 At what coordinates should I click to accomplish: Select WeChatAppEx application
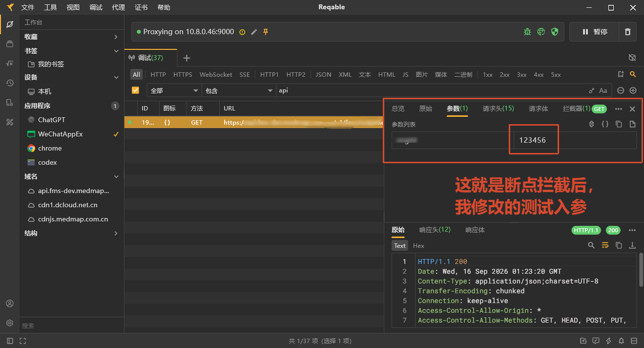coord(72,134)
